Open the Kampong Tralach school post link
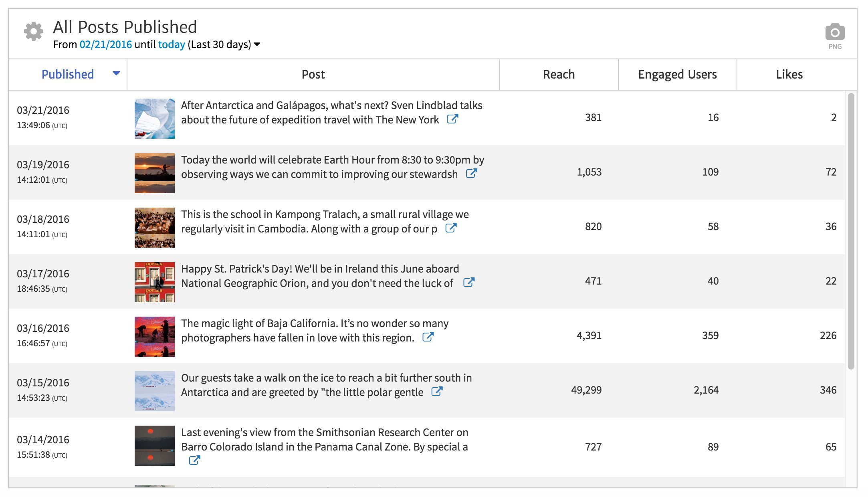Screen dimensions: 868x497 (452, 228)
